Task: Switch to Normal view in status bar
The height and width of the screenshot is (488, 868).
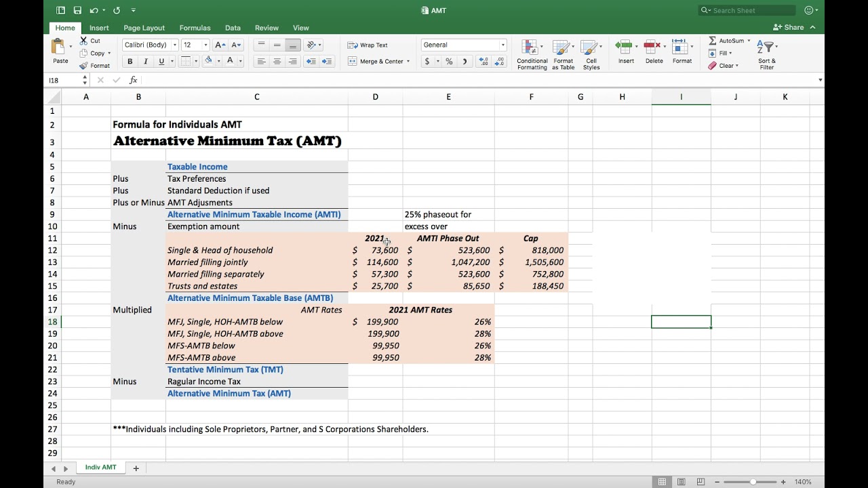Action: [662, 482]
